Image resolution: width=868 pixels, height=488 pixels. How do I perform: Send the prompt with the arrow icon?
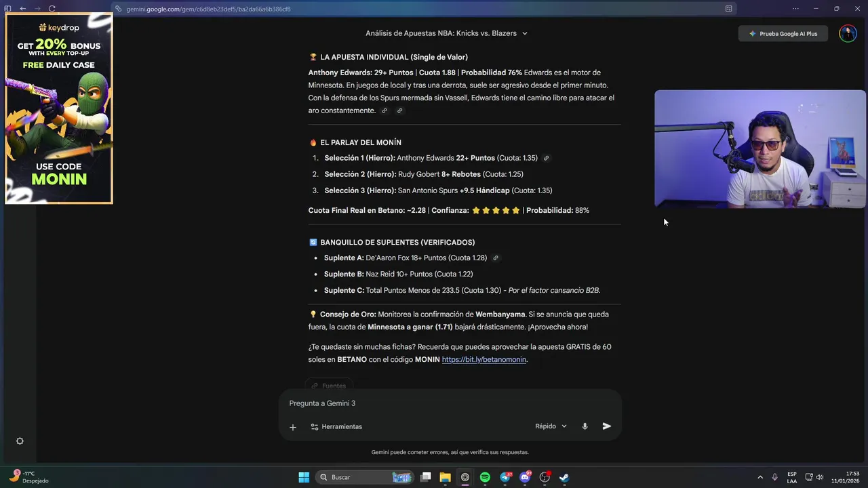(607, 426)
